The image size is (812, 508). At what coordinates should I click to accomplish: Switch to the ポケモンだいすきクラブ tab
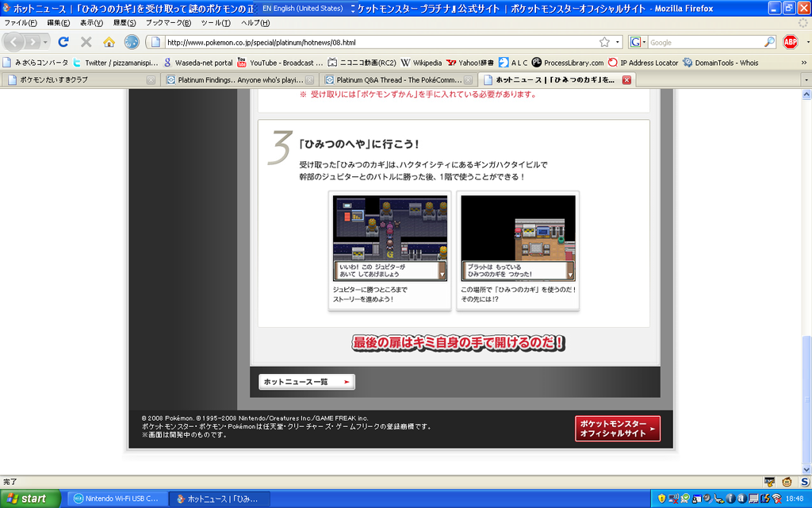80,80
